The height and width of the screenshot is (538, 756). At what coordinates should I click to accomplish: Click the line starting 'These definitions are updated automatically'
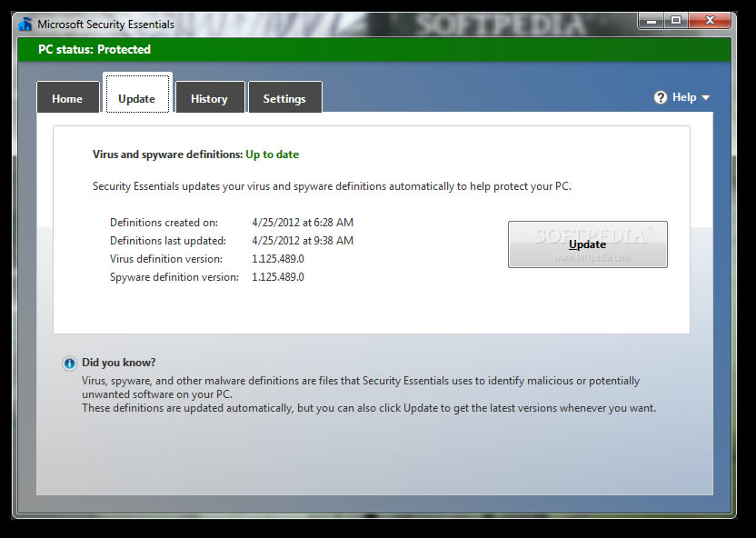[369, 408]
